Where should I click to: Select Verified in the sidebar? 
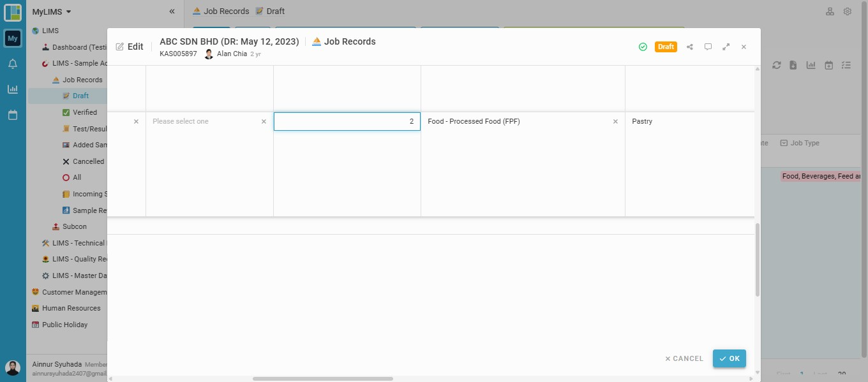83,112
